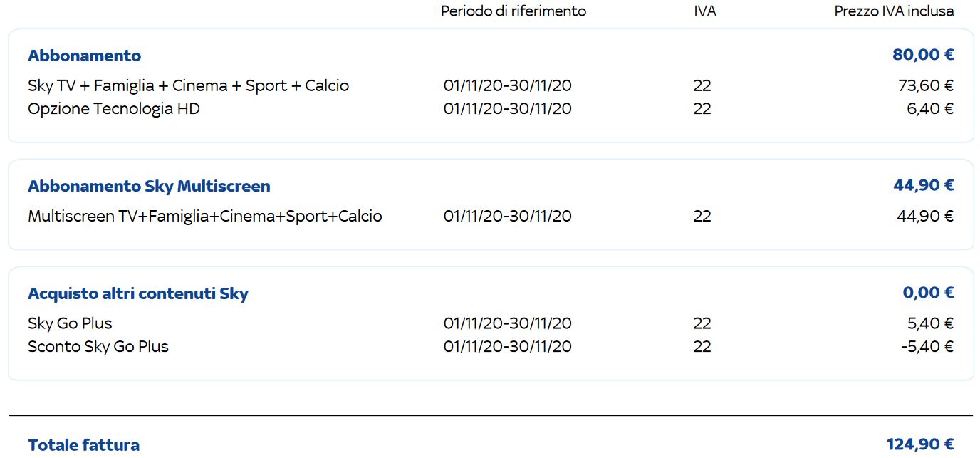The image size is (980, 458).
Task: Click the 73,60 € price amount
Action: (926, 85)
